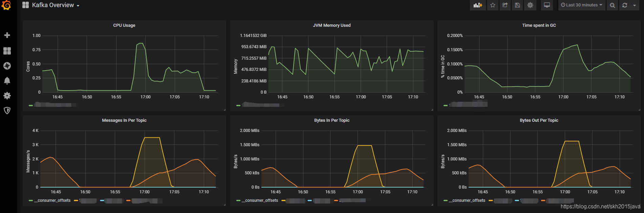This screenshot has width=644, height=213.
Task: Click green legend color in JVM Memory panel
Action: 238,105
